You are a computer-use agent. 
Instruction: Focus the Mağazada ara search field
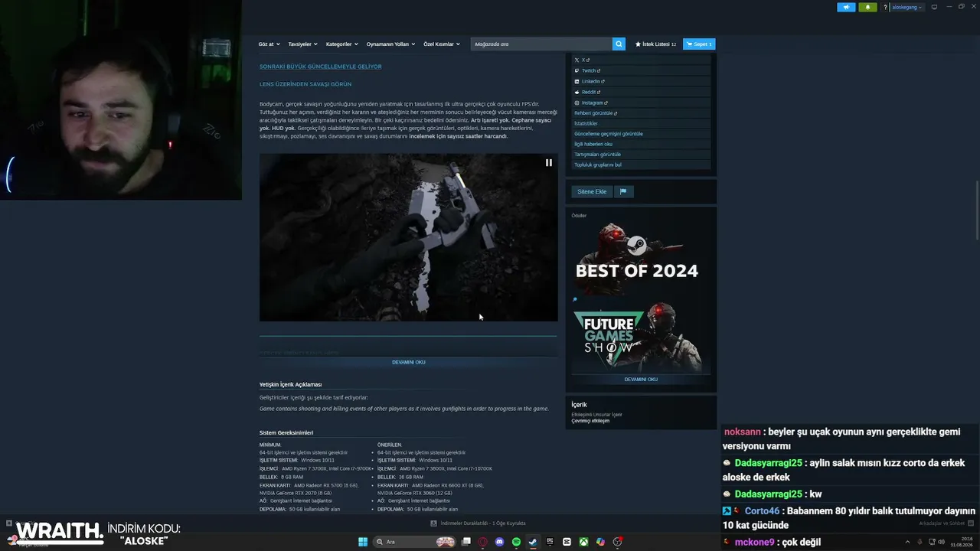click(x=541, y=44)
